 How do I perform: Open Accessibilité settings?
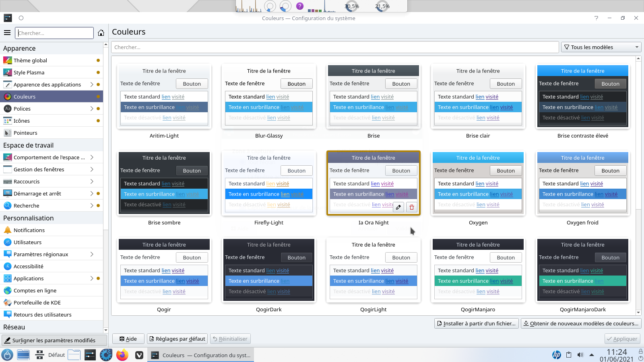point(52,266)
